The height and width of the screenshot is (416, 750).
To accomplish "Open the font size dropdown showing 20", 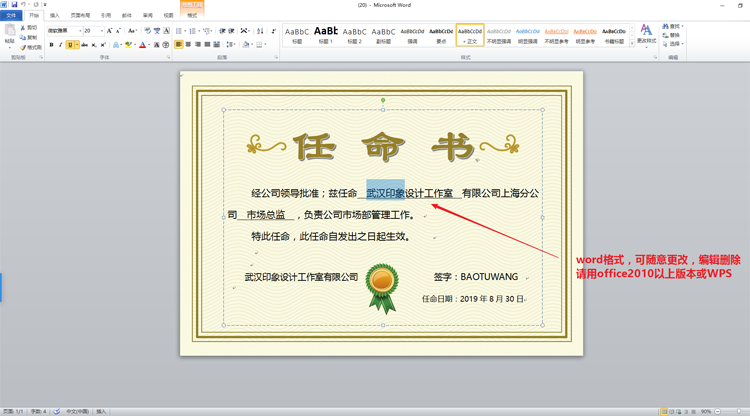I will (101, 31).
